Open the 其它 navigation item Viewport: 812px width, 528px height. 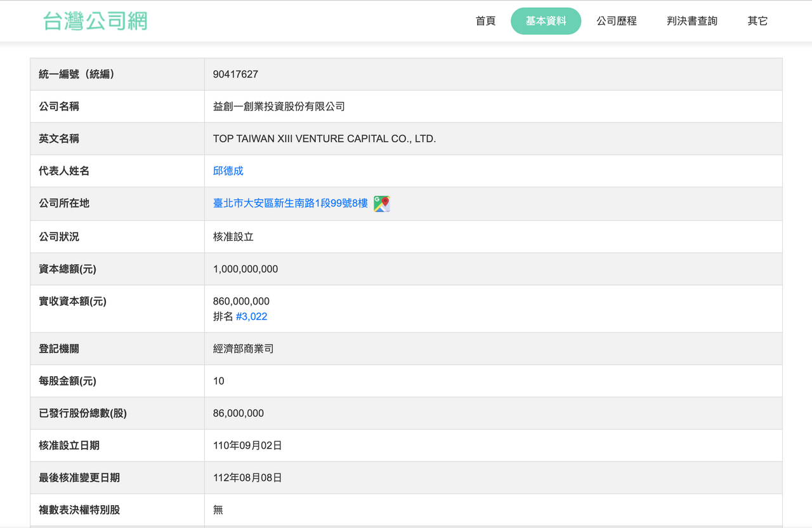[x=757, y=21]
